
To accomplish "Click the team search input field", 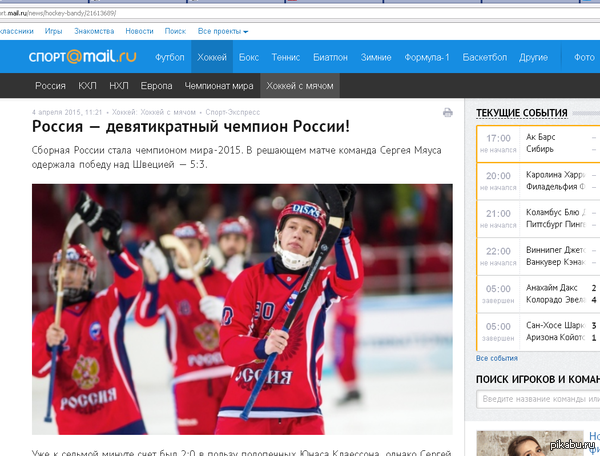I will (538, 398).
